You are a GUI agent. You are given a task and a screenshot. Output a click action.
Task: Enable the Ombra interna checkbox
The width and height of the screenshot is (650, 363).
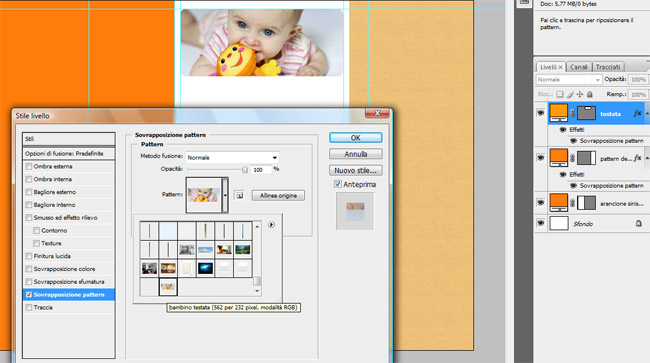point(29,179)
